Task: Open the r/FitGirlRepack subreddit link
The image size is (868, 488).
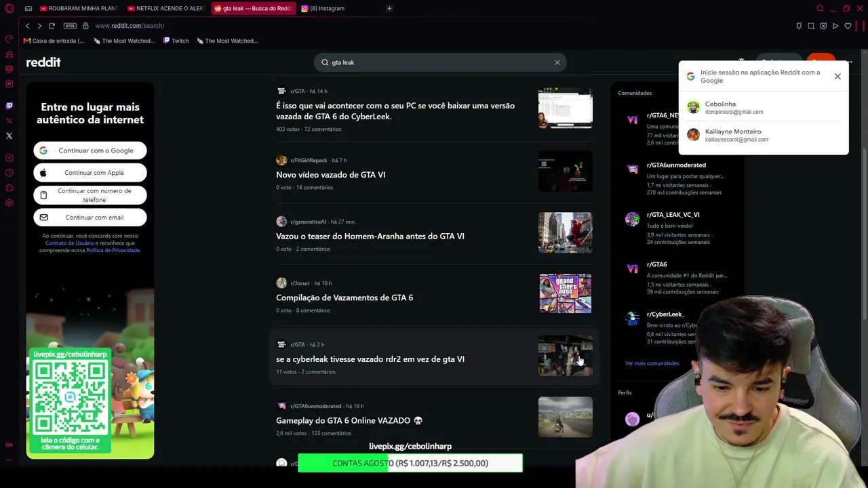Action: coord(309,161)
